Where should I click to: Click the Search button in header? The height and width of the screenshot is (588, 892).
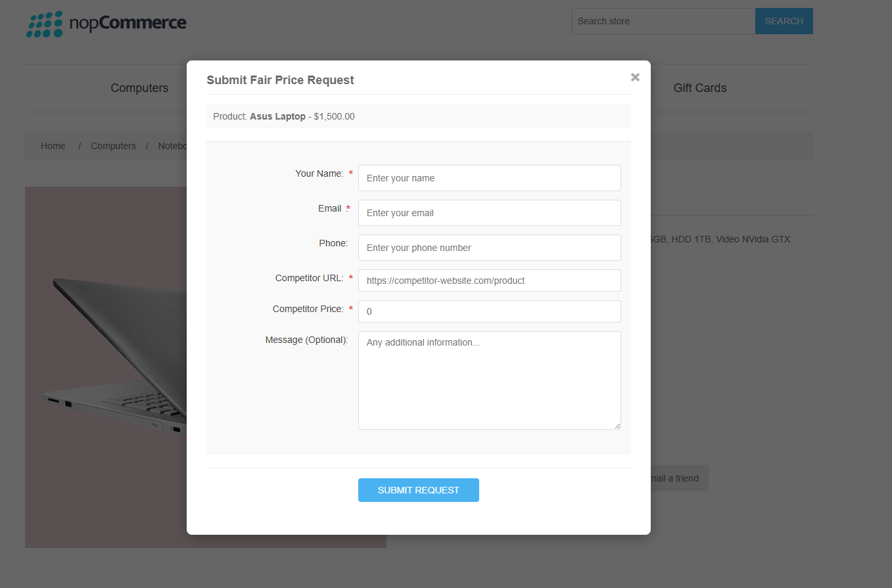click(784, 21)
